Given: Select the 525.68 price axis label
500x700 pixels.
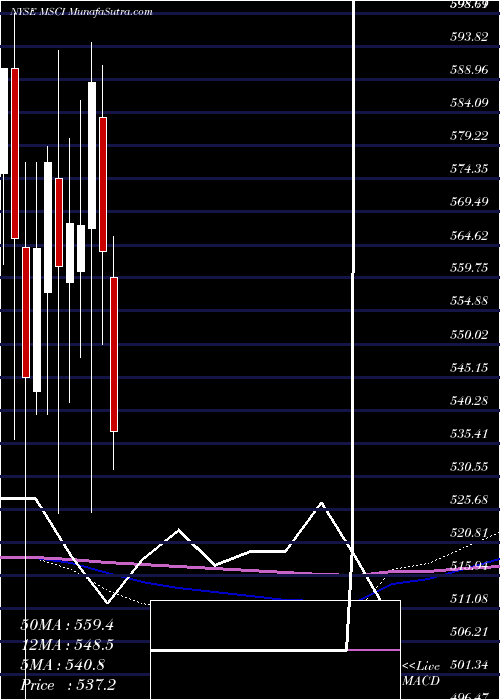Looking at the screenshot, I should pyautogui.click(x=468, y=500).
